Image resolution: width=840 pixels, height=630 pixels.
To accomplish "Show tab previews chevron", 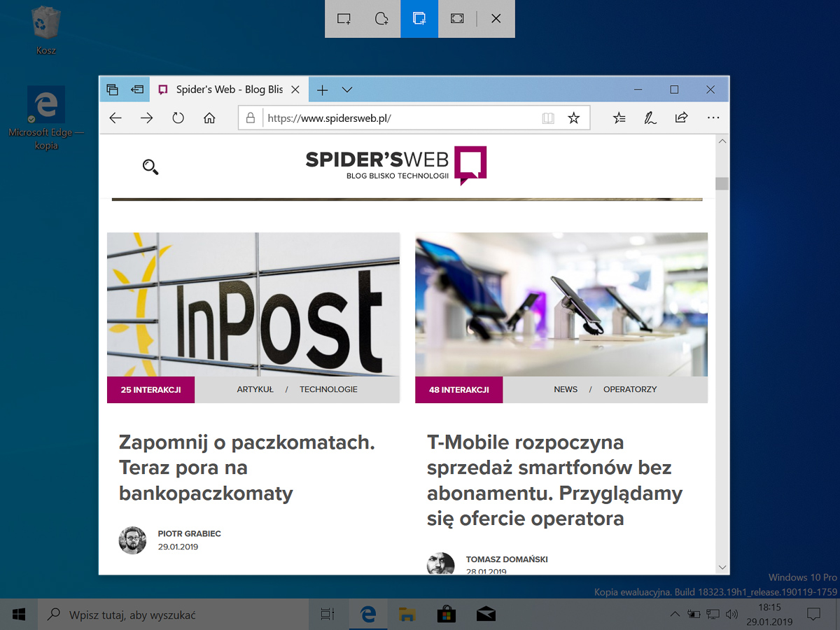I will 347,90.
